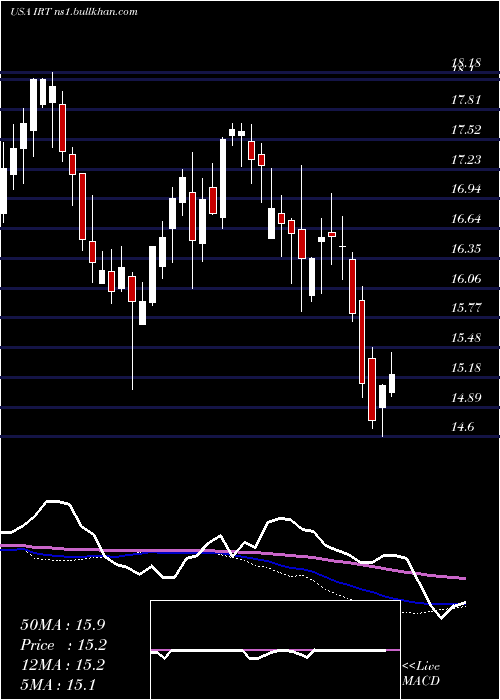Click the last white candlestick on the right
The width and height of the screenshot is (500, 700).
[x=392, y=383]
